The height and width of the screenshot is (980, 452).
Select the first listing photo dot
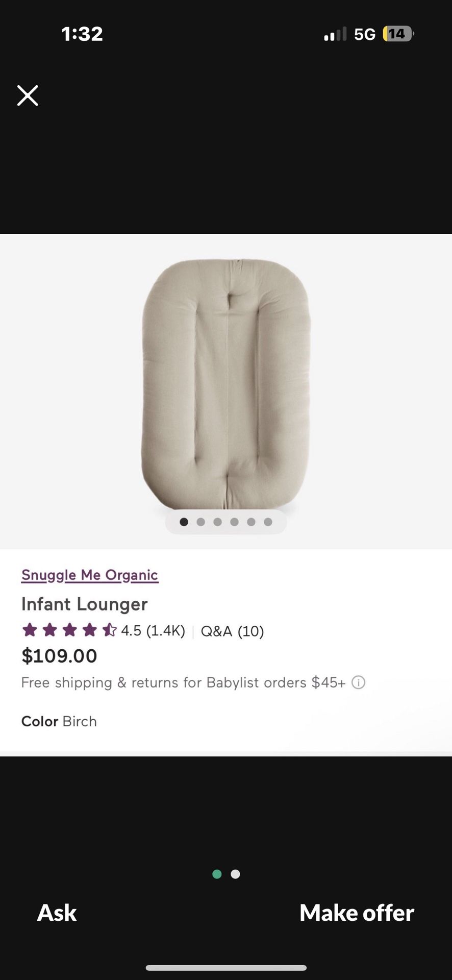click(217, 874)
